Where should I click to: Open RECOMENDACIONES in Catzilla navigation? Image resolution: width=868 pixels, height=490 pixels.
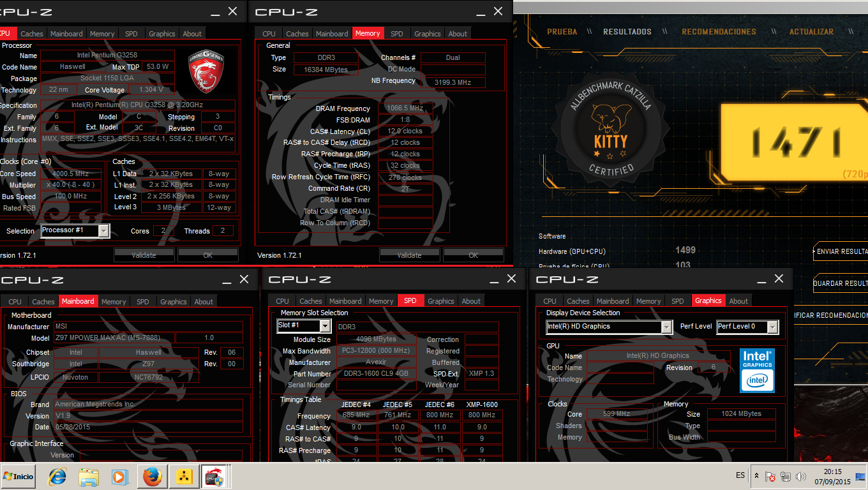point(719,32)
